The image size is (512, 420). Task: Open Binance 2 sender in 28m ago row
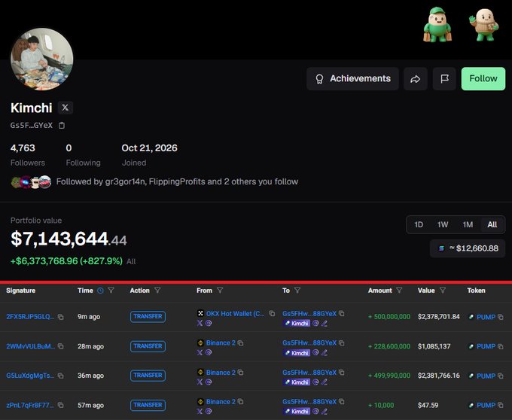click(221, 343)
